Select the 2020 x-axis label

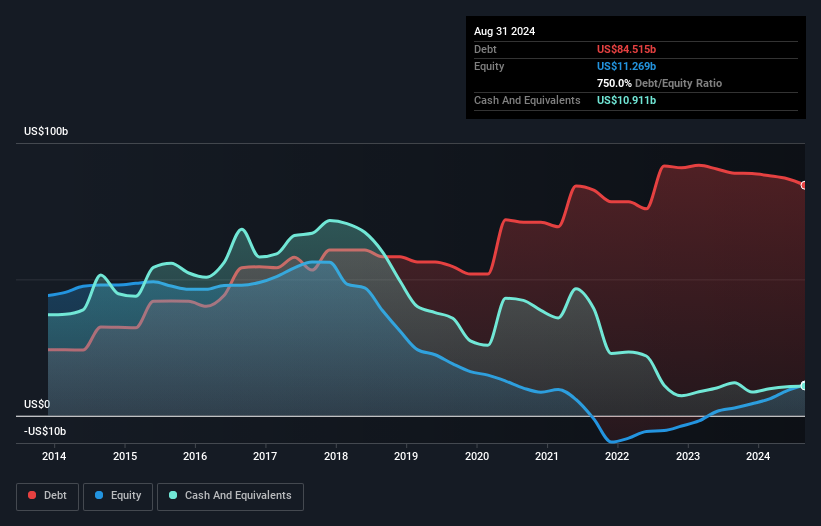[477, 456]
